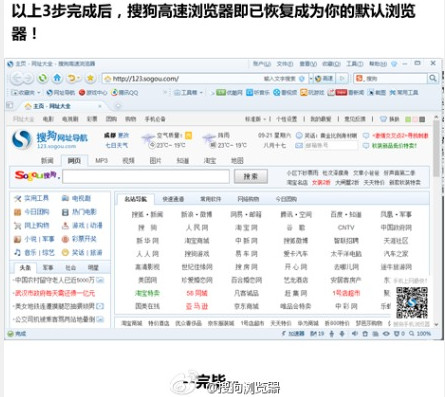Click the sidebar panel icon left of tabs
Screen dimensions: 445x397
[x=10, y=105]
